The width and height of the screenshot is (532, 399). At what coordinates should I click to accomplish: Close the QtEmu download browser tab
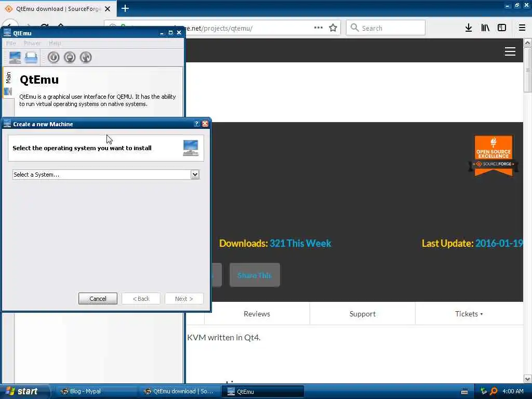click(108, 9)
